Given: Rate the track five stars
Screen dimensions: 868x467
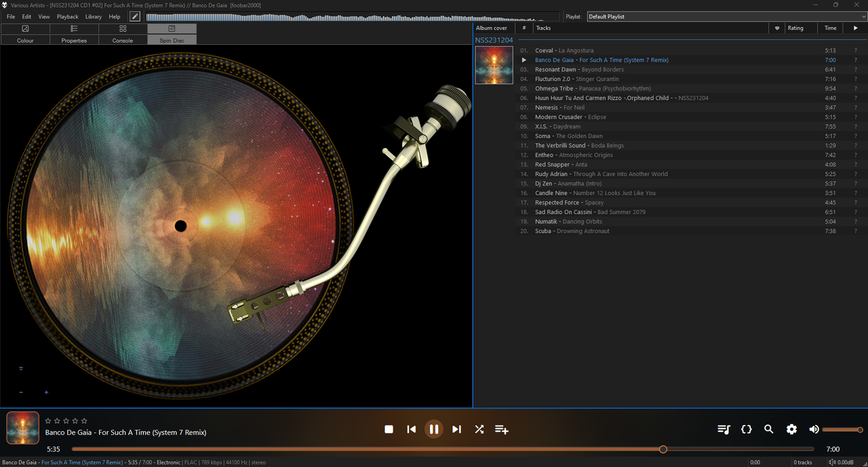Looking at the screenshot, I should 84,421.
